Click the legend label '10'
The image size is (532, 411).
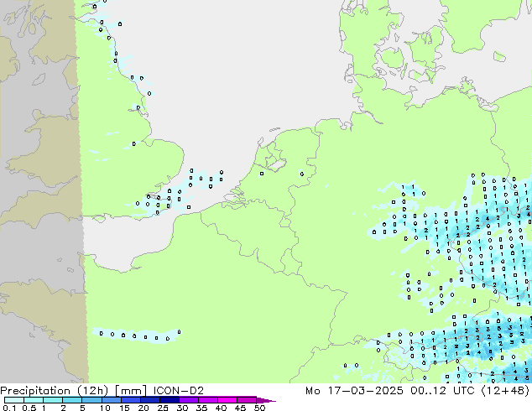(x=105, y=408)
